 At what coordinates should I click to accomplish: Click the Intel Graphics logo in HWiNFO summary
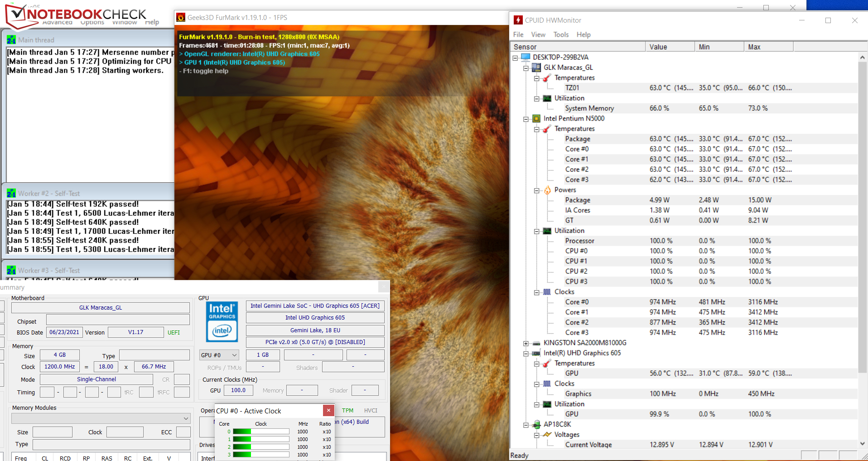click(x=222, y=322)
